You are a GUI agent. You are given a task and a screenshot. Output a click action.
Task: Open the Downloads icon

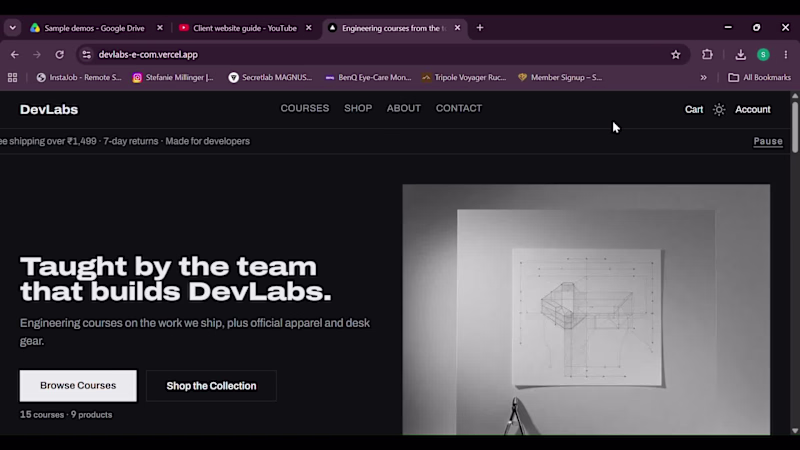741,55
